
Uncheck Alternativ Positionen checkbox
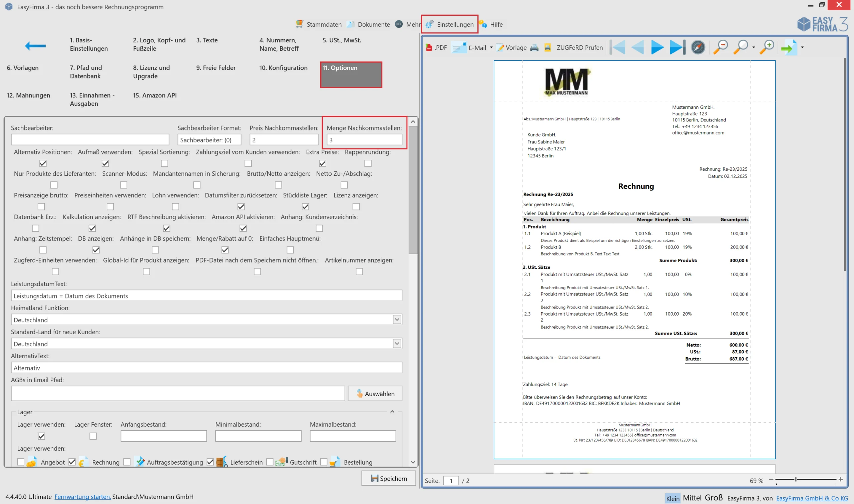43,163
